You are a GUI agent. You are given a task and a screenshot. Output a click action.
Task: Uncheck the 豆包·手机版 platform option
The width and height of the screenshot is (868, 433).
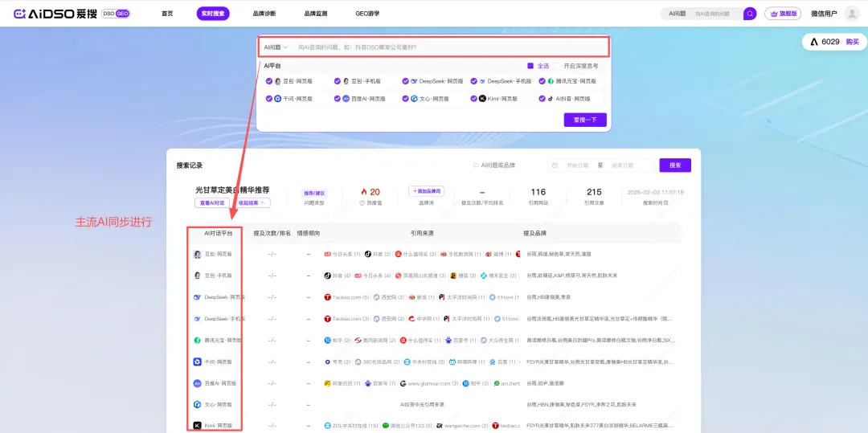pyautogui.click(x=337, y=81)
